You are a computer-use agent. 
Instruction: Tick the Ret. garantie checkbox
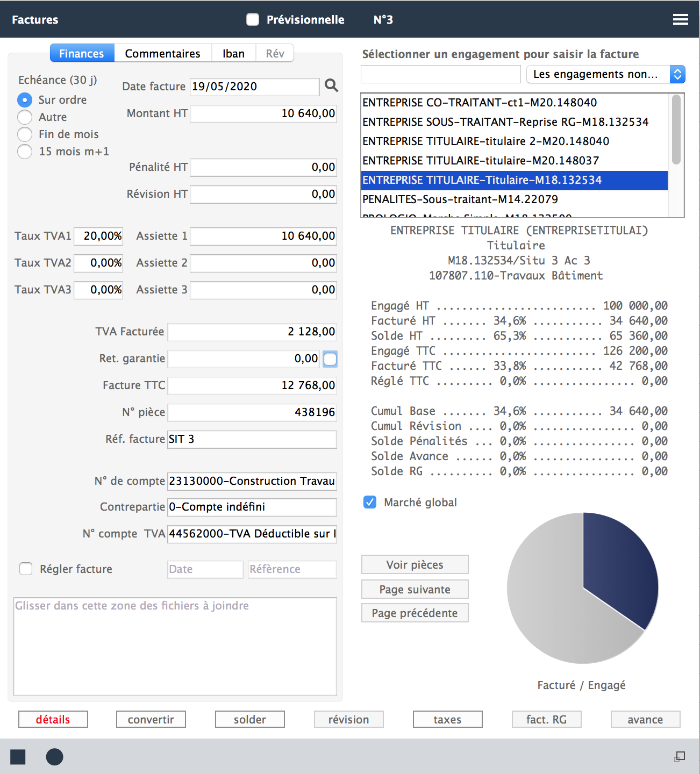pyautogui.click(x=330, y=359)
